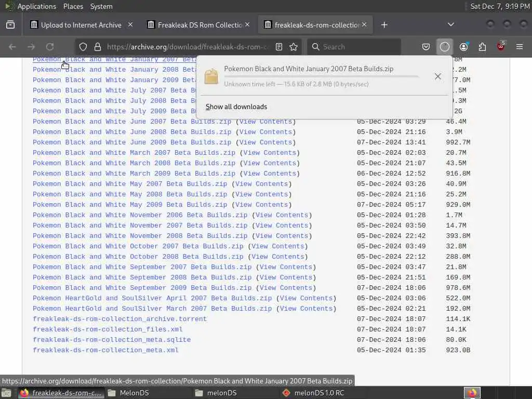Switch to Freakleak DS Rom Collection tab
This screenshot has width=532, height=399.
[199, 25]
